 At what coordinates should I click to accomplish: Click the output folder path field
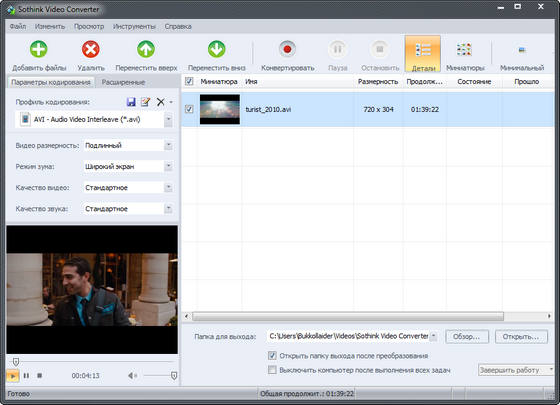[349, 336]
